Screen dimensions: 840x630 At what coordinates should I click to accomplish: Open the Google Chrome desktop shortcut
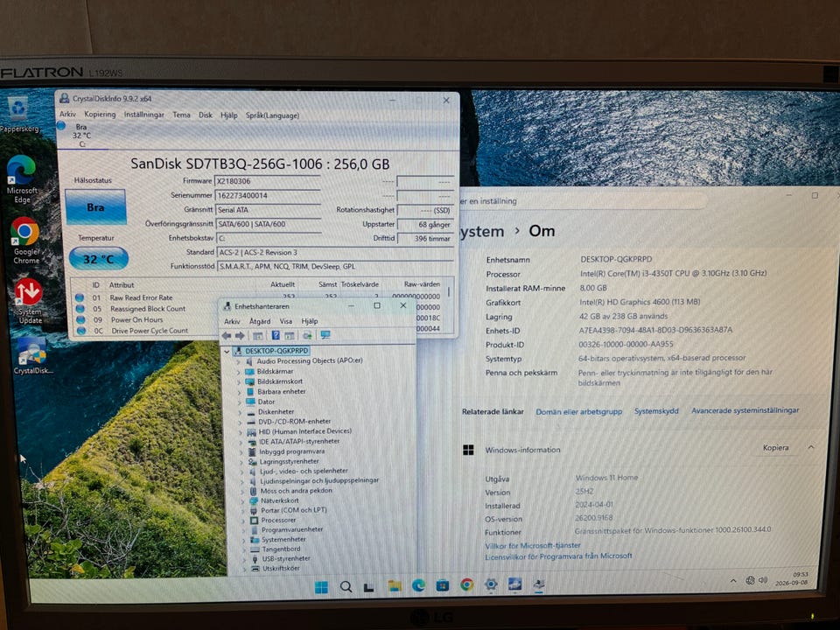point(25,241)
